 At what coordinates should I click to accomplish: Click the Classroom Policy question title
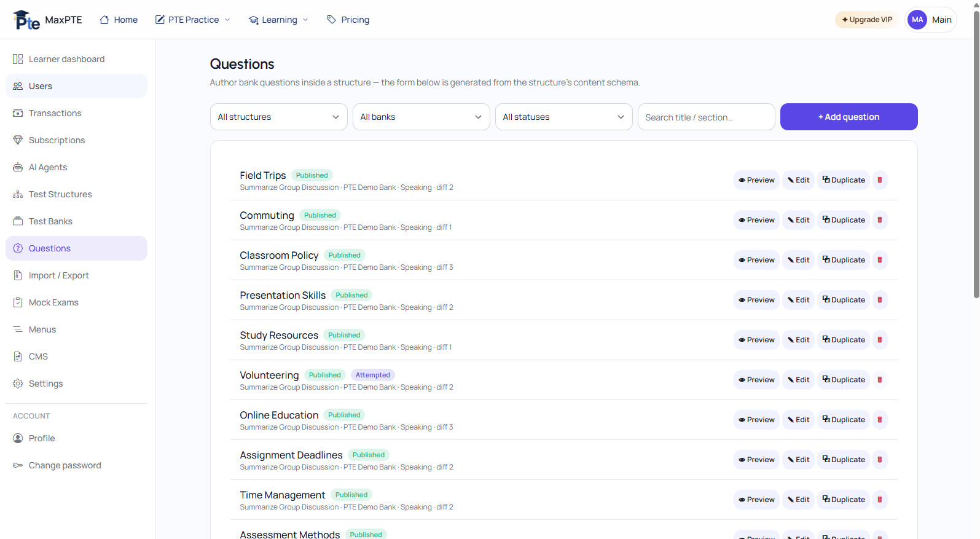coord(279,255)
